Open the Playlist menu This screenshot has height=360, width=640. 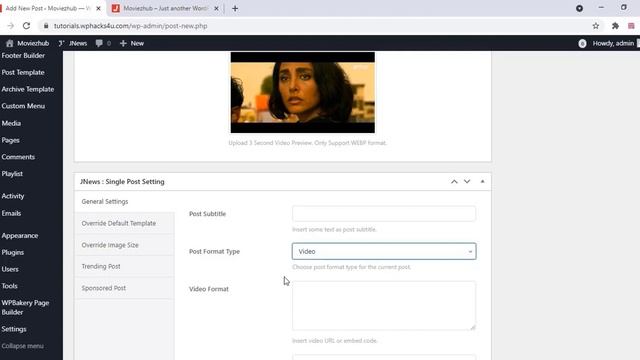click(12, 173)
